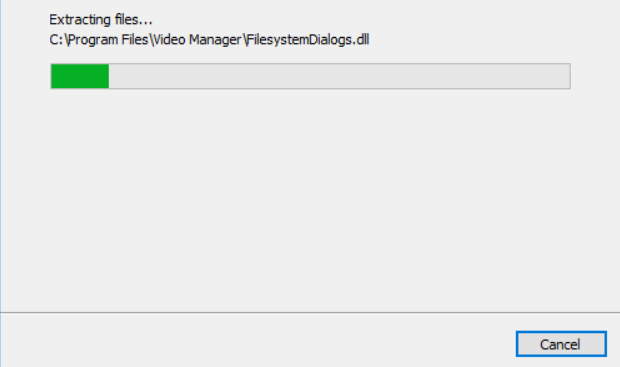Click the empty area below the progress bar
The width and height of the screenshot is (620, 367).
310,198
